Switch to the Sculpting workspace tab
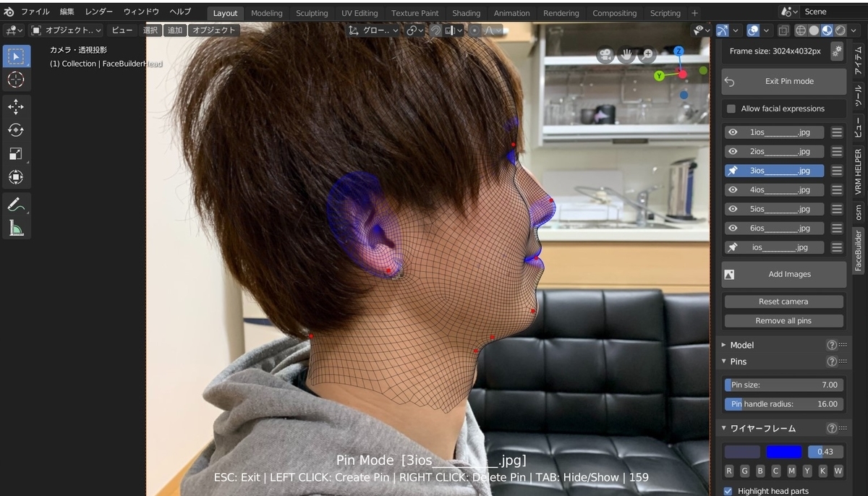 click(312, 12)
